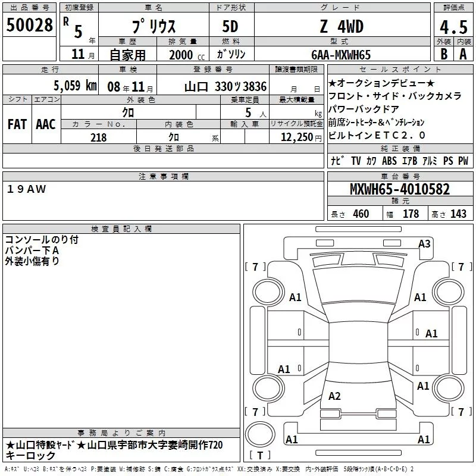Click the shift value FAT
The image size is (476, 476).
point(17,124)
